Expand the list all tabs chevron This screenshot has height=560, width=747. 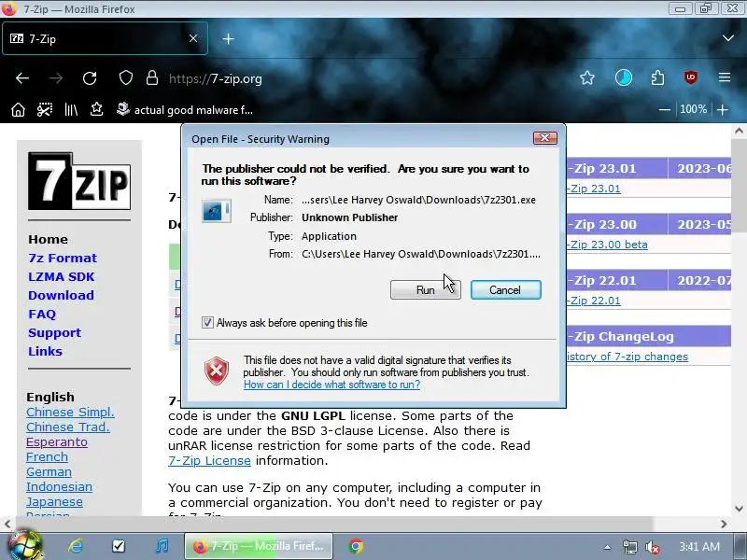[728, 38]
